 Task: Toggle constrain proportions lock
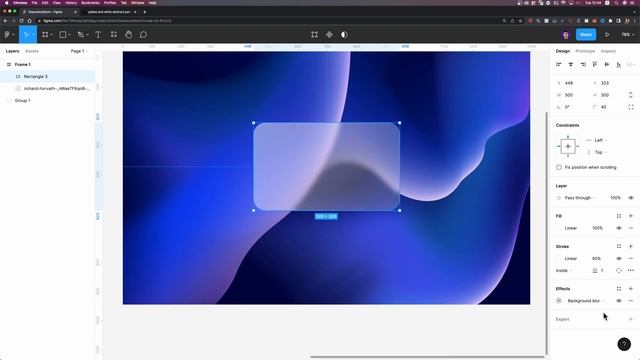coord(631,95)
